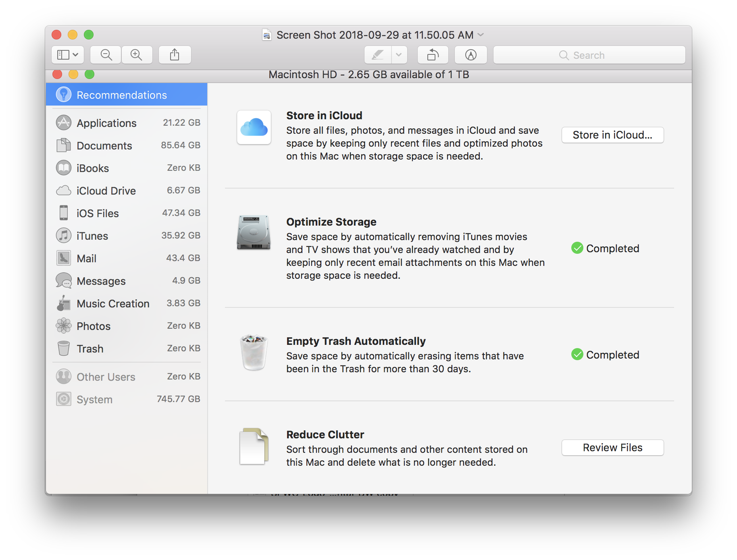Click the hard drive Optimize Storage icon

coord(254,232)
